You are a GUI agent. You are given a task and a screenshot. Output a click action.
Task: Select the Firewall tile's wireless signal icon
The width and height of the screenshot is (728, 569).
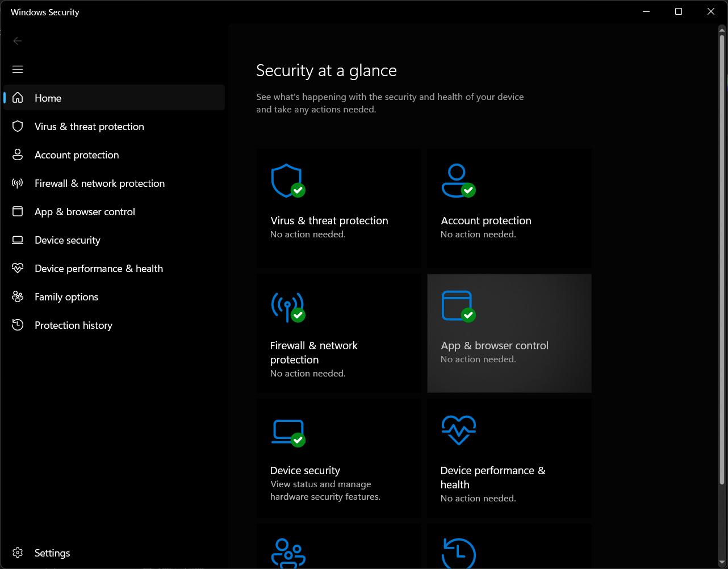(288, 307)
